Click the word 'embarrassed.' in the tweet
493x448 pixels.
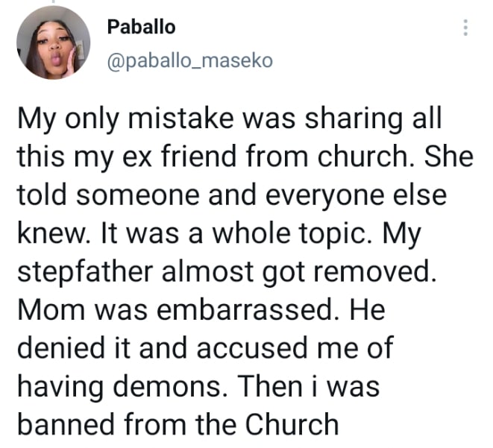click(x=248, y=309)
